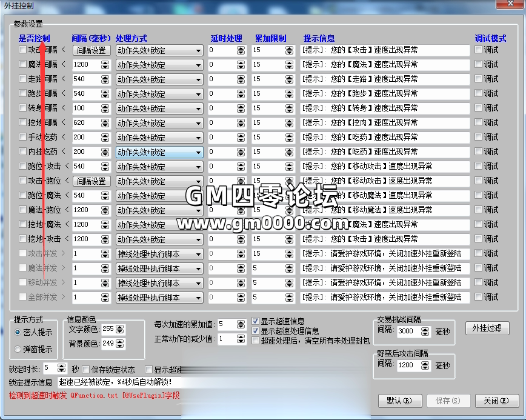The height and width of the screenshot is (420, 526).
Task: Open the 外挂过滤 filter dialog
Action: click(x=487, y=328)
